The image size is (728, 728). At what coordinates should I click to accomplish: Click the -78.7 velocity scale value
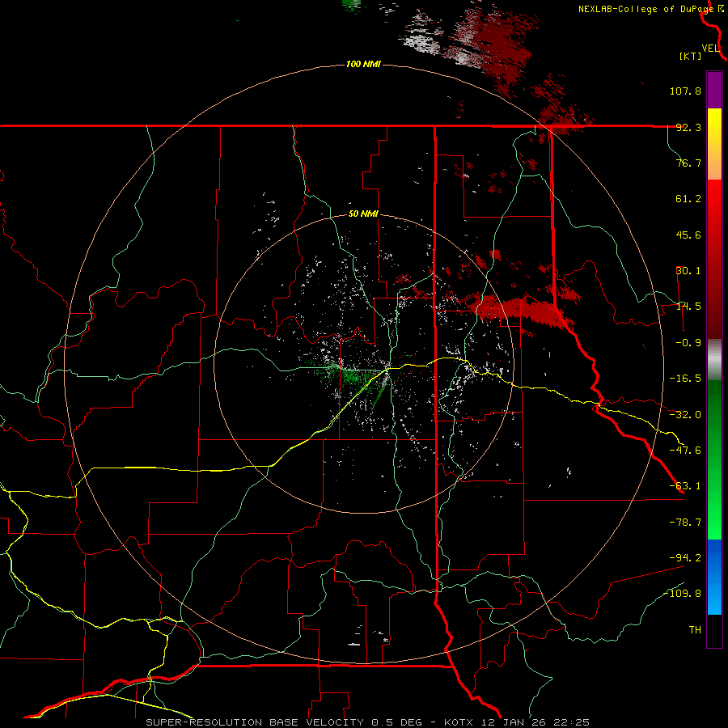click(x=685, y=523)
